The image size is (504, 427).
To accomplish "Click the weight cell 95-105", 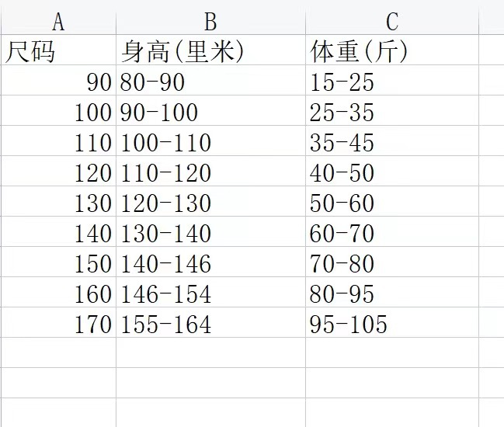I will [391, 324].
